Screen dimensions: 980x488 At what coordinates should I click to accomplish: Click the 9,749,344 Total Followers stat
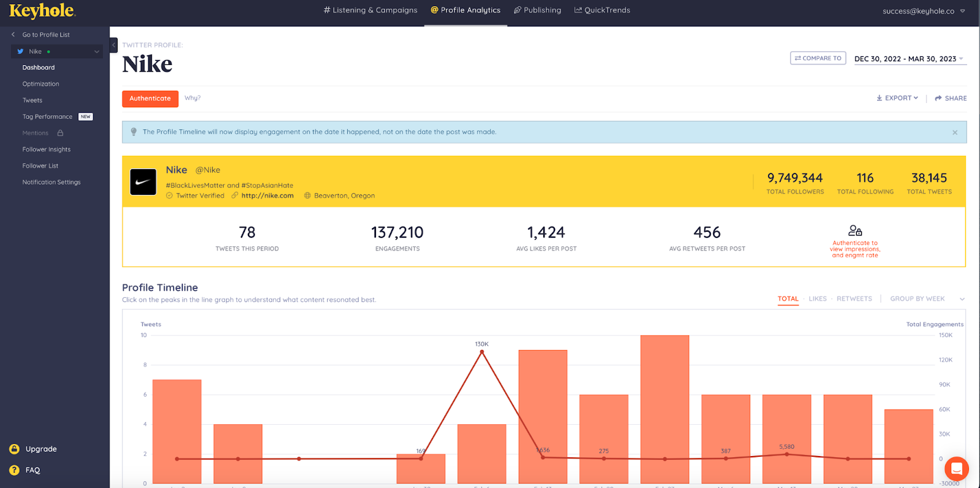(x=795, y=183)
